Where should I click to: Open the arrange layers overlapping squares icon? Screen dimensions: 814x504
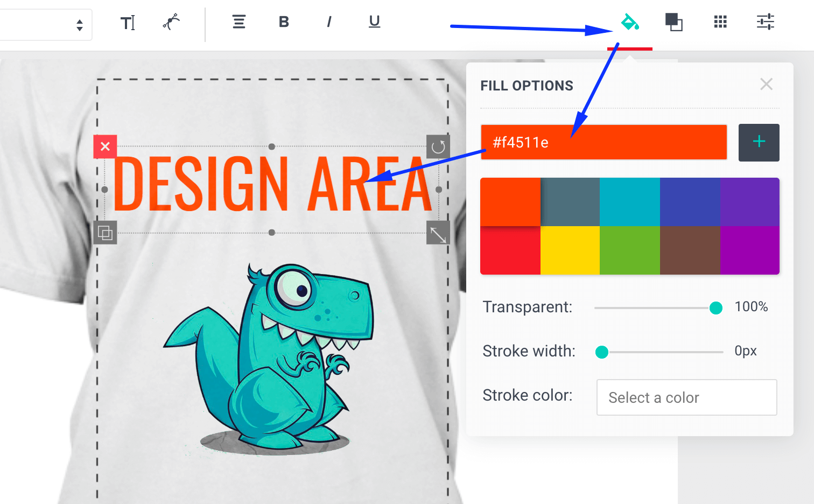[x=673, y=22]
